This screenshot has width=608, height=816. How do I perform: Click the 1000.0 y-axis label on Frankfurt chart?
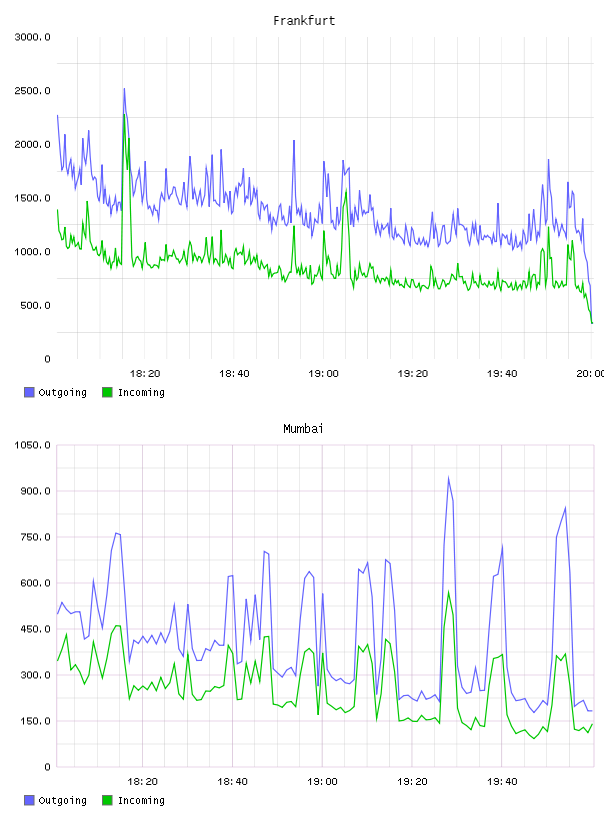(32, 252)
